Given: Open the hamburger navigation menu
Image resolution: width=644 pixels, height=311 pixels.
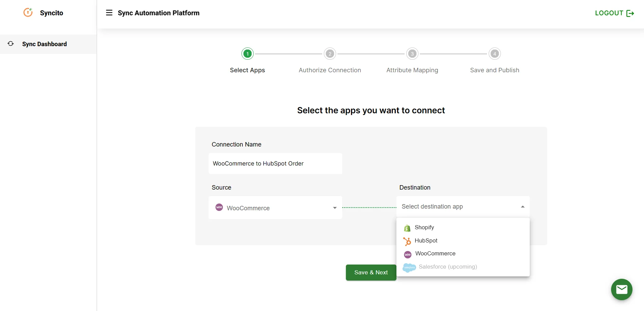Looking at the screenshot, I should (109, 13).
